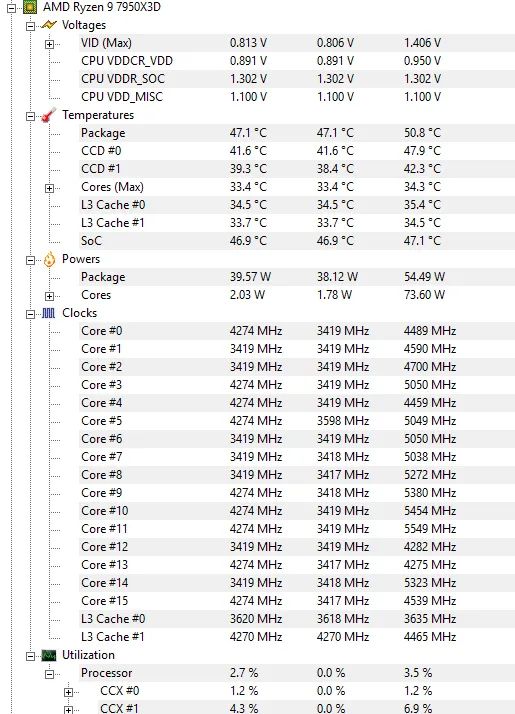This screenshot has width=515, height=714.
Task: Select the Core #7 clock row
Action: pyautogui.click(x=297, y=457)
